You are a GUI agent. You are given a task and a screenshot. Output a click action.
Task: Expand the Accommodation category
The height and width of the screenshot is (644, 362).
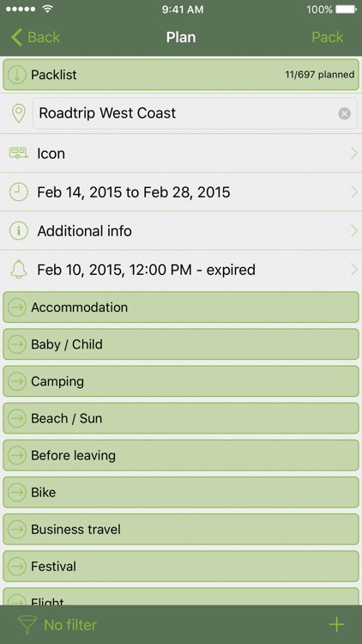click(x=181, y=307)
